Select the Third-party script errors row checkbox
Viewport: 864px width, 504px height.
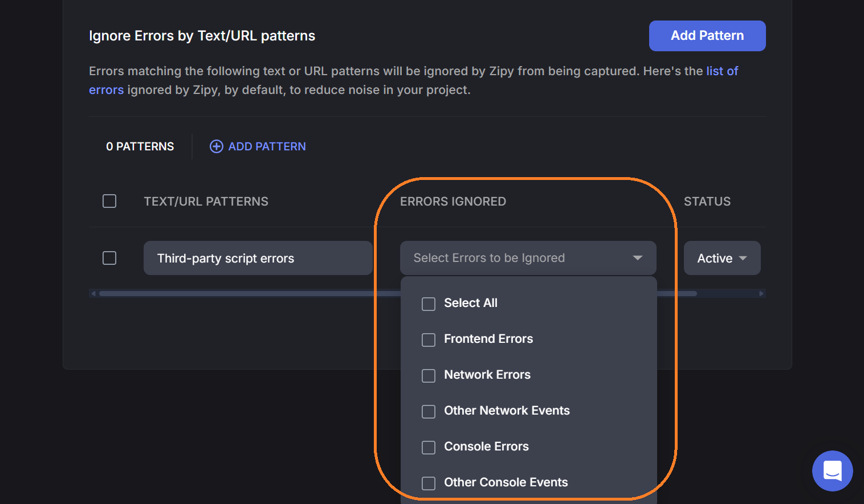coord(109,258)
